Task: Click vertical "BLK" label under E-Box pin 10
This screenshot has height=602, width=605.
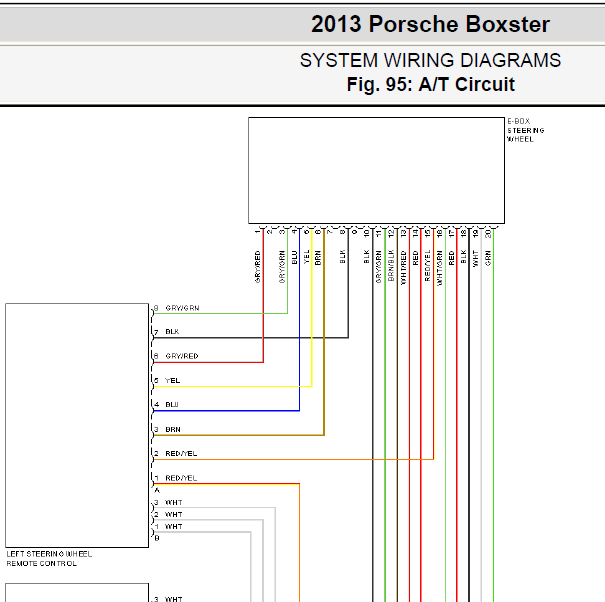Action: (x=367, y=257)
